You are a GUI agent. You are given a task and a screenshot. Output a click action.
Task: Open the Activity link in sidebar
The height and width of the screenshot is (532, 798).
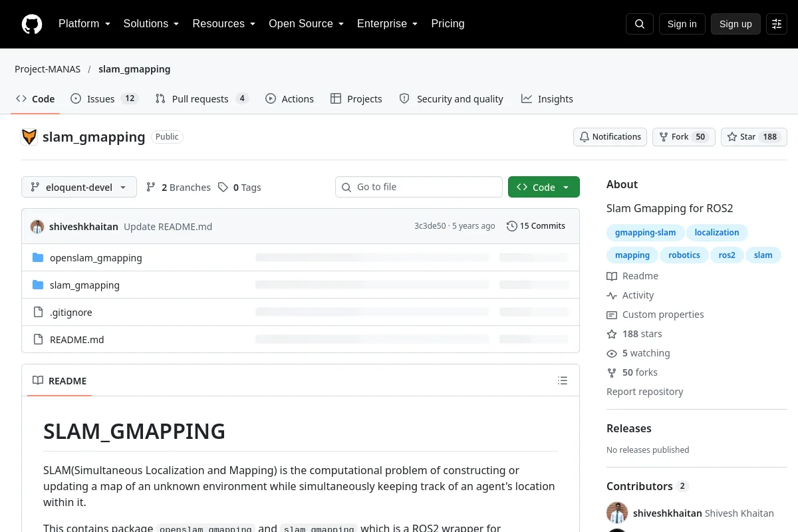coord(630,295)
